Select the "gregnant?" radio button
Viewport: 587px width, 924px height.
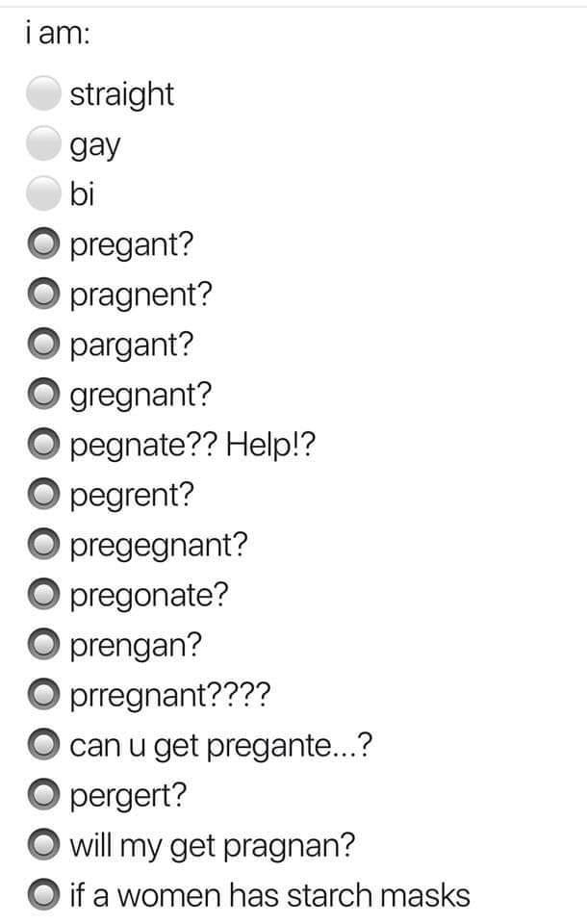tap(44, 395)
